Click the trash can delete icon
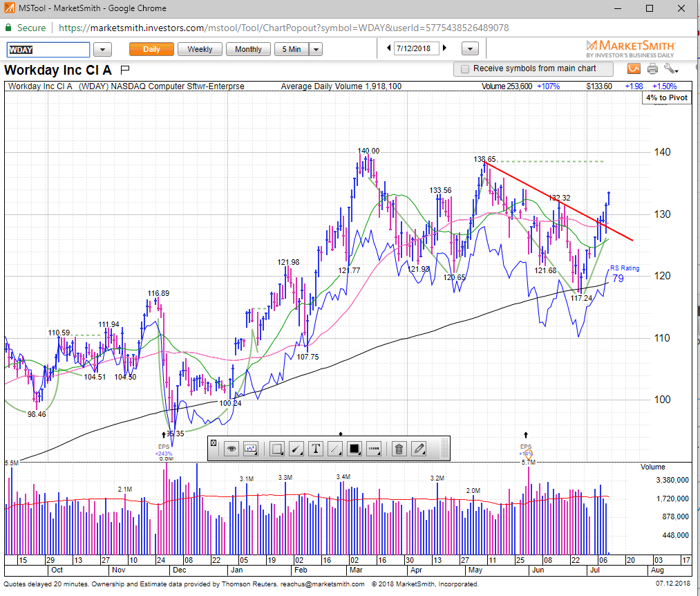The width and height of the screenshot is (700, 596). tap(399, 449)
